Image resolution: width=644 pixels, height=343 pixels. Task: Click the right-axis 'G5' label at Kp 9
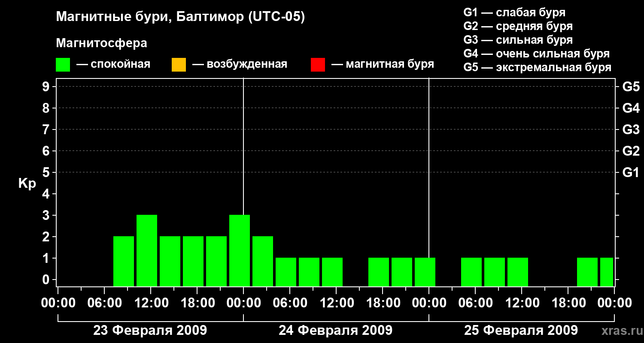[x=631, y=87]
